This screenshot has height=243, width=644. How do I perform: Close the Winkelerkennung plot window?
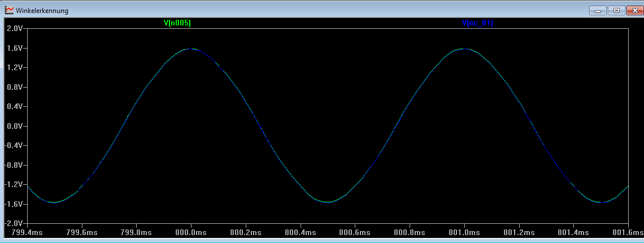pos(636,11)
